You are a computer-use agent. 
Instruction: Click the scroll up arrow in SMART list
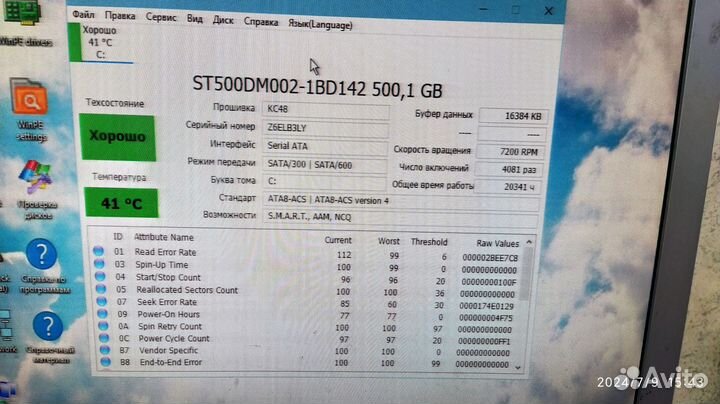[529, 242]
